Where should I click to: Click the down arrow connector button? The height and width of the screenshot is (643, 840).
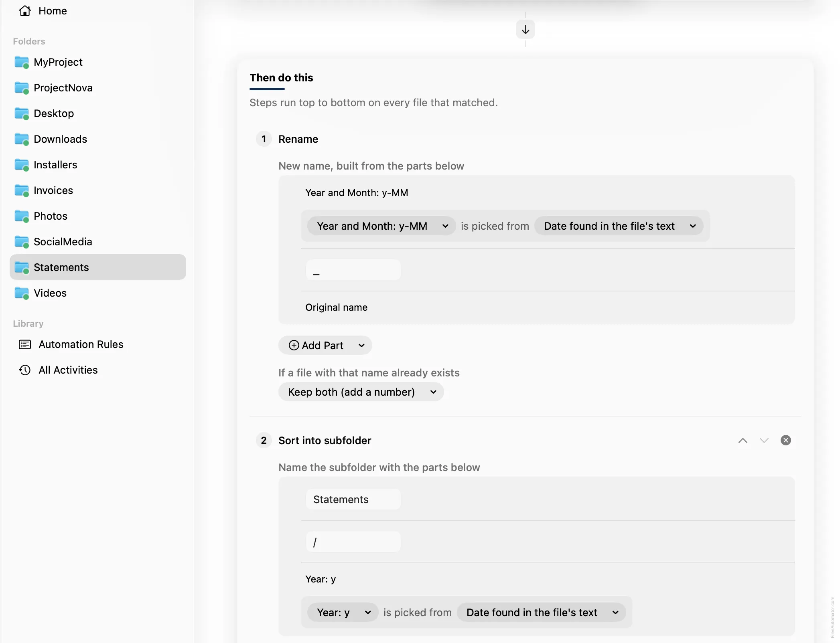click(525, 30)
